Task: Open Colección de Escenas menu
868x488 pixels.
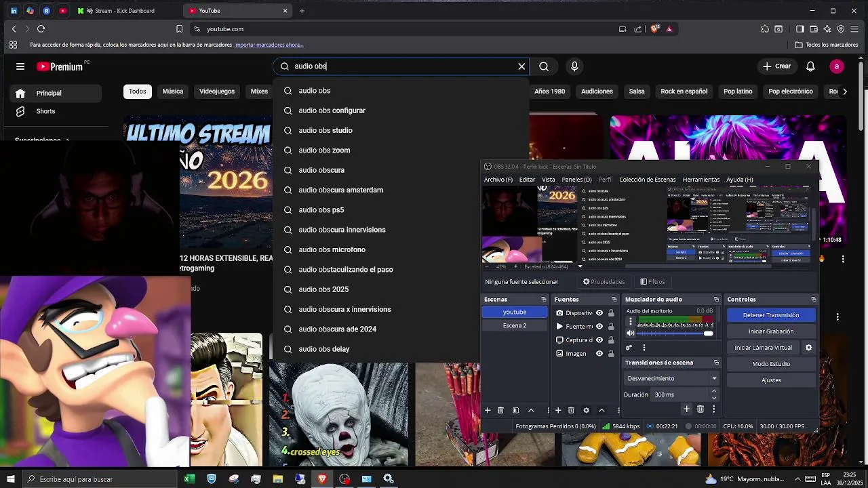Action: [x=648, y=180]
